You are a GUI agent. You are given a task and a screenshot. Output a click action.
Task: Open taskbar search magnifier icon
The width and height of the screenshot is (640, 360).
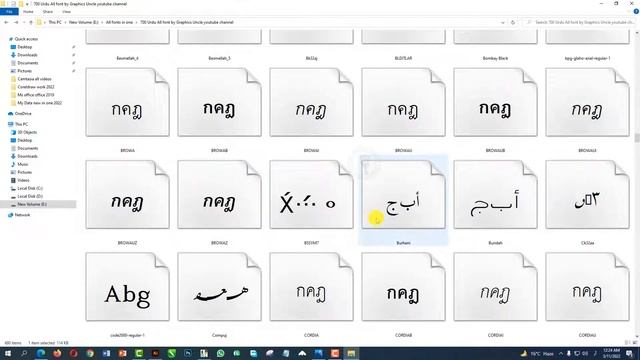24,353
